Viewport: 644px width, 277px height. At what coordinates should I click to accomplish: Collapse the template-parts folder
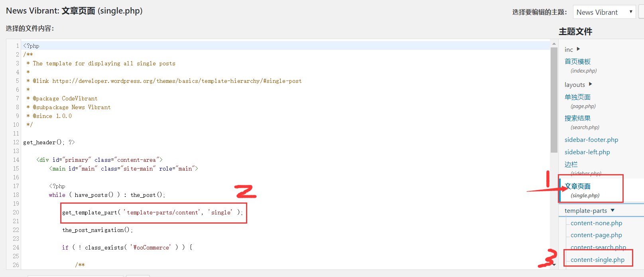click(612, 210)
